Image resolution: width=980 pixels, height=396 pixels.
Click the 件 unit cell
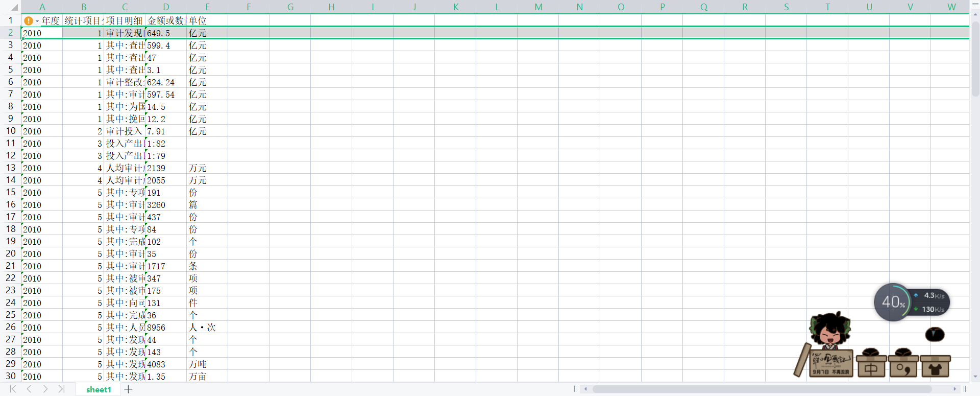pos(207,302)
